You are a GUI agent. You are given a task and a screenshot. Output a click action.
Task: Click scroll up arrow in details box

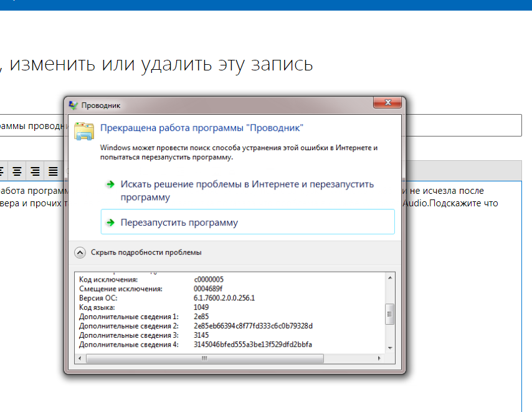click(x=390, y=278)
